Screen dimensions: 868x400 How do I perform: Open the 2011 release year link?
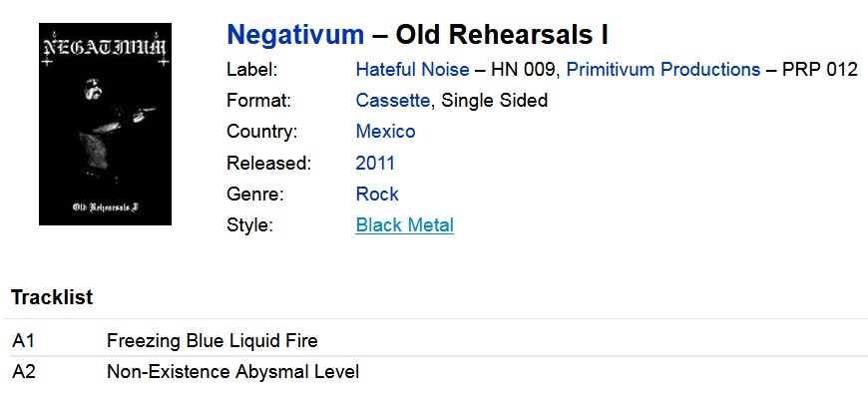(x=375, y=164)
